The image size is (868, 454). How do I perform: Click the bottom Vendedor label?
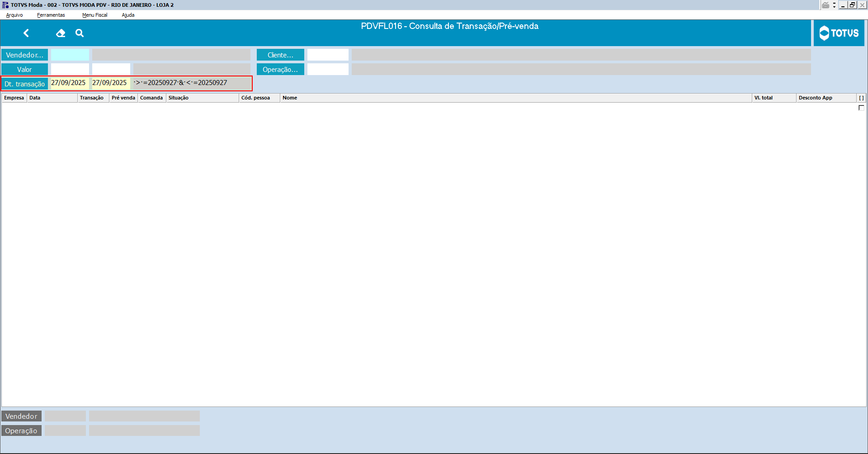pos(21,416)
